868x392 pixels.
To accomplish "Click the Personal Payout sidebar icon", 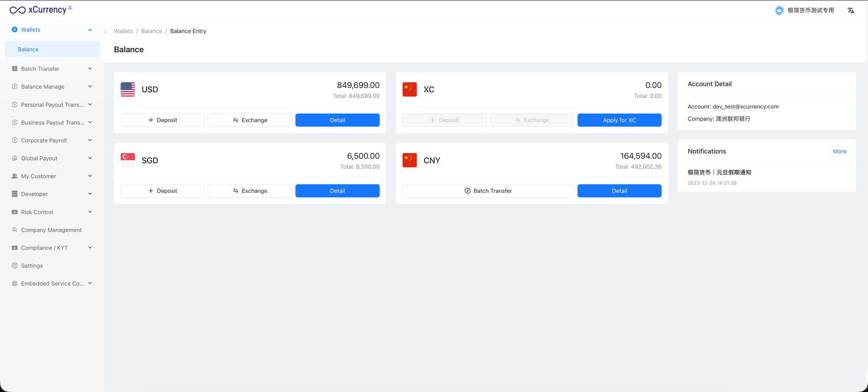I will coord(14,105).
